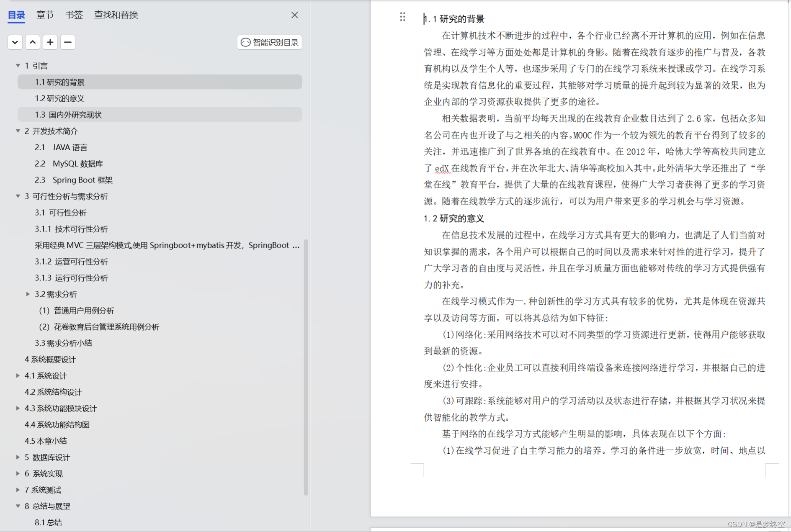Screen dimensions: 791x532
Task: Click the 1.1 研究的背景 heading in document
Action: 454,19
